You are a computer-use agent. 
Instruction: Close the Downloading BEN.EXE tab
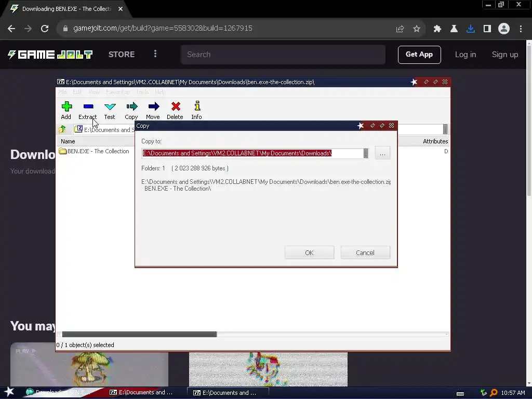[121, 9]
